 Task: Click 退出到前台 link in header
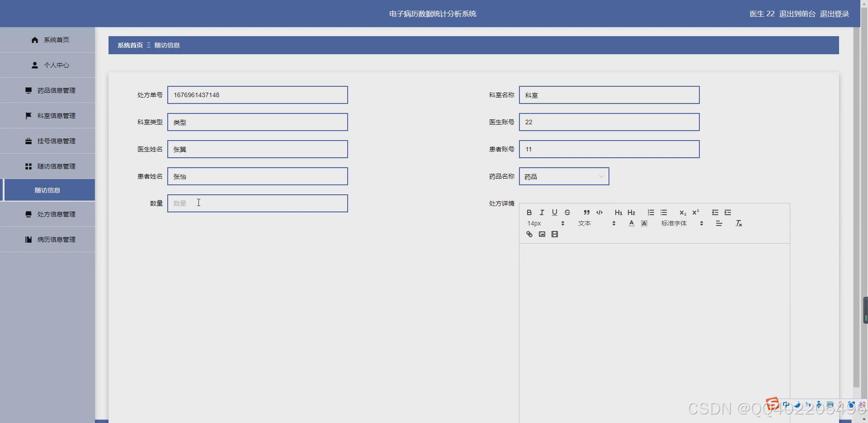pyautogui.click(x=797, y=14)
